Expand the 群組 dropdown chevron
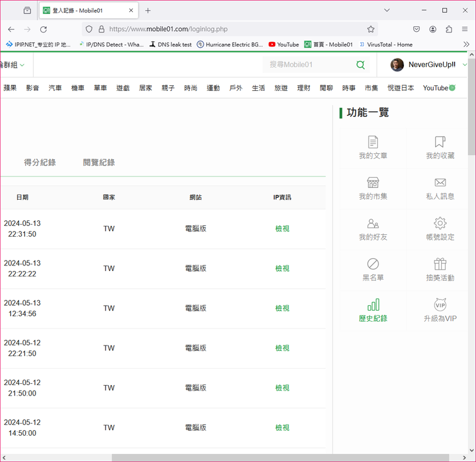Viewport: 476px width, 462px height. [22, 65]
